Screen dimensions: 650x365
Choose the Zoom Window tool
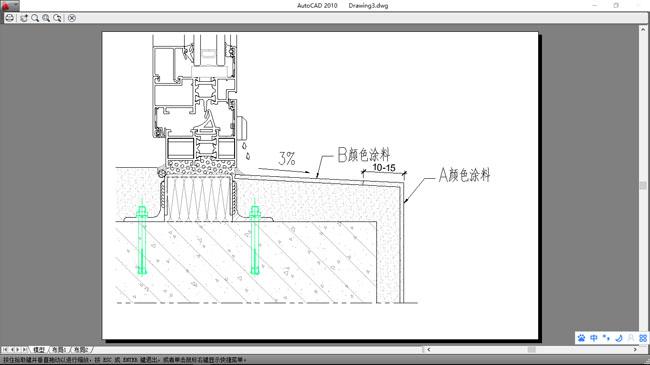point(46,18)
